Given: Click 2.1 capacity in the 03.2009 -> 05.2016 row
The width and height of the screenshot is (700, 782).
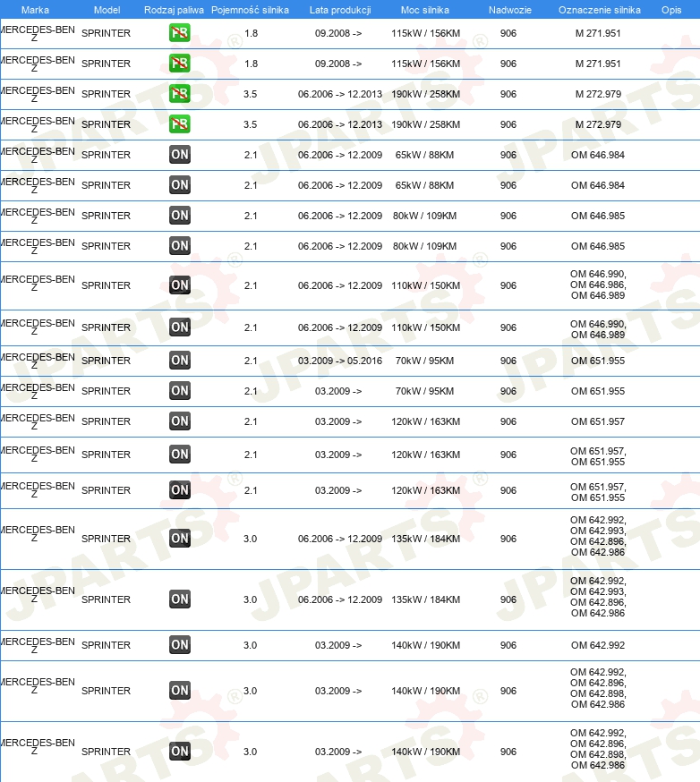Looking at the screenshot, I should pyautogui.click(x=251, y=361).
